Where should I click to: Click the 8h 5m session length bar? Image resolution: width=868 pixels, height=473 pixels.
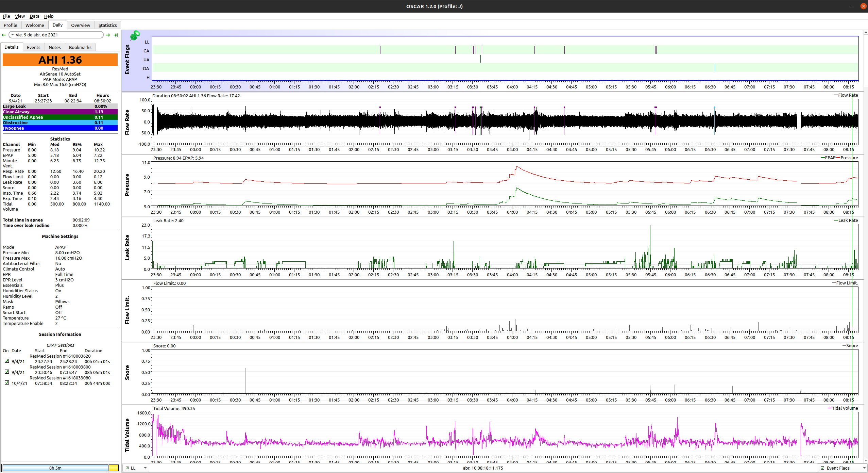pyautogui.click(x=55, y=468)
